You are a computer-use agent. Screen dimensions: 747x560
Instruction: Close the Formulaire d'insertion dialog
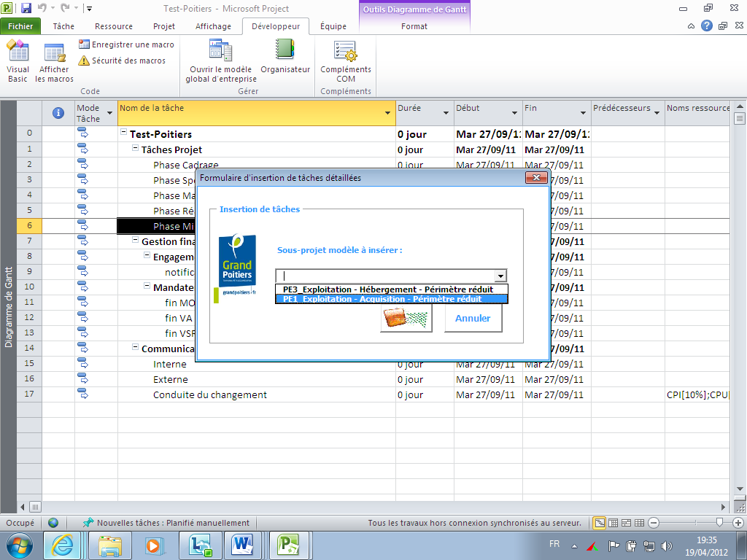click(536, 178)
